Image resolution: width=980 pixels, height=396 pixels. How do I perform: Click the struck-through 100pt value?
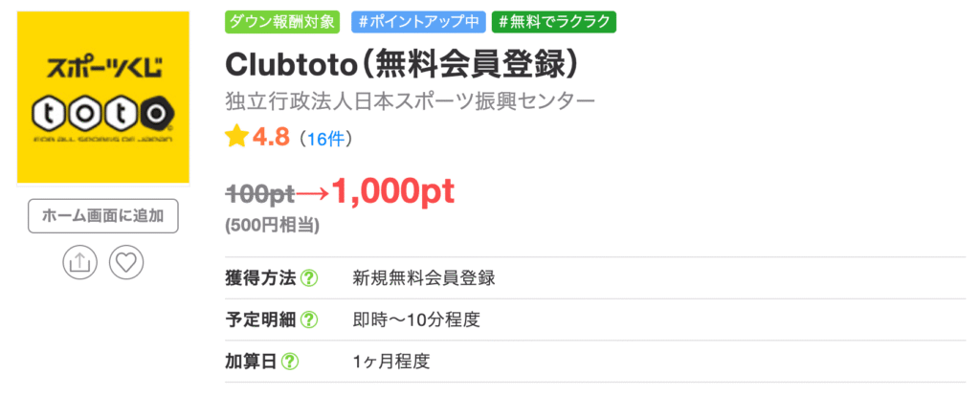[259, 195]
